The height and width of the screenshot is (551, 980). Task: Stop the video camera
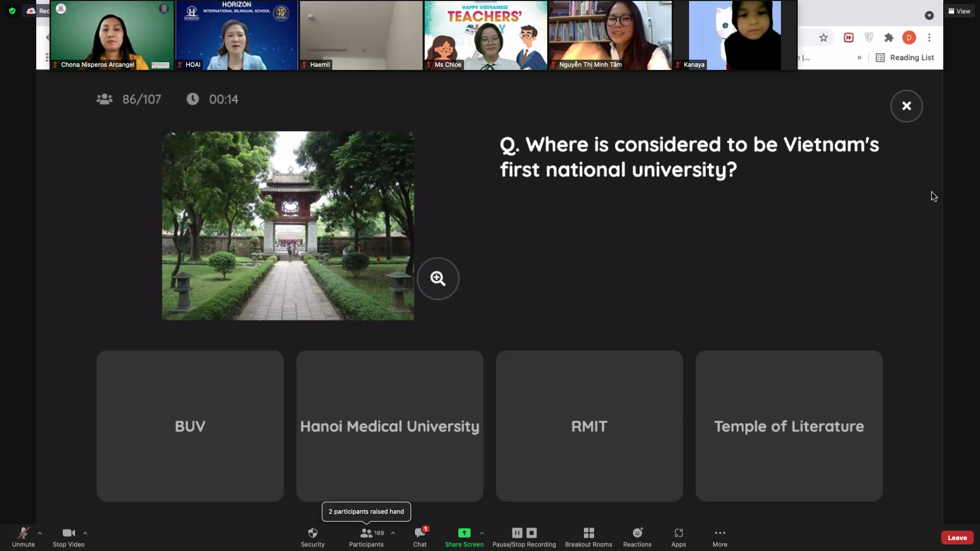tap(68, 537)
